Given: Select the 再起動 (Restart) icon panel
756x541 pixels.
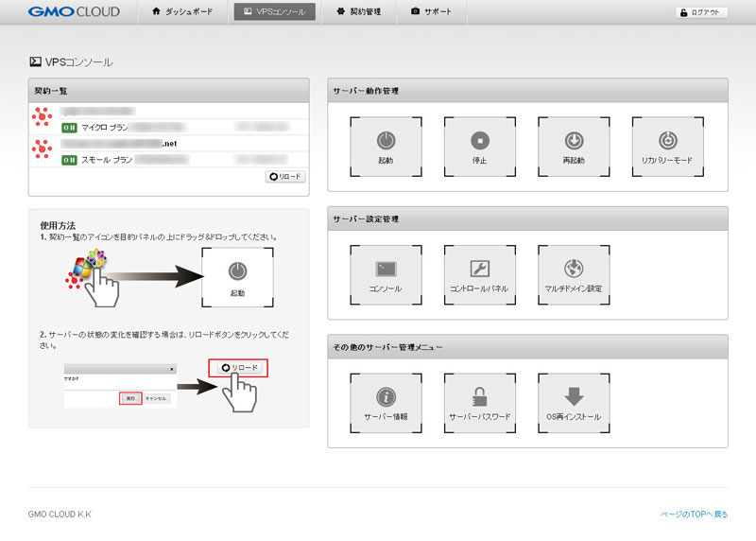Looking at the screenshot, I should [574, 147].
